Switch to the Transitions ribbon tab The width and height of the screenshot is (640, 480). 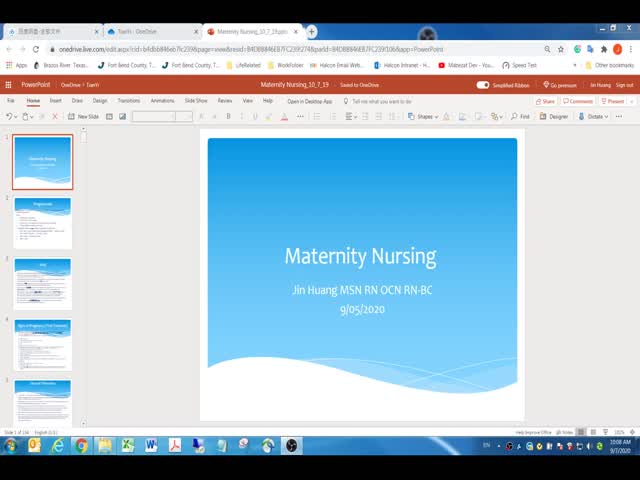[x=129, y=100]
